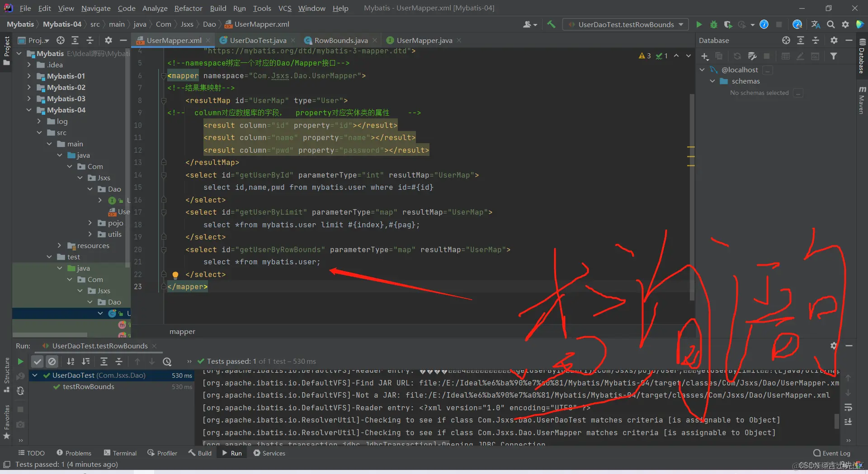The height and width of the screenshot is (474, 868).
Task: Expand the .idea folder
Action: 29,65
